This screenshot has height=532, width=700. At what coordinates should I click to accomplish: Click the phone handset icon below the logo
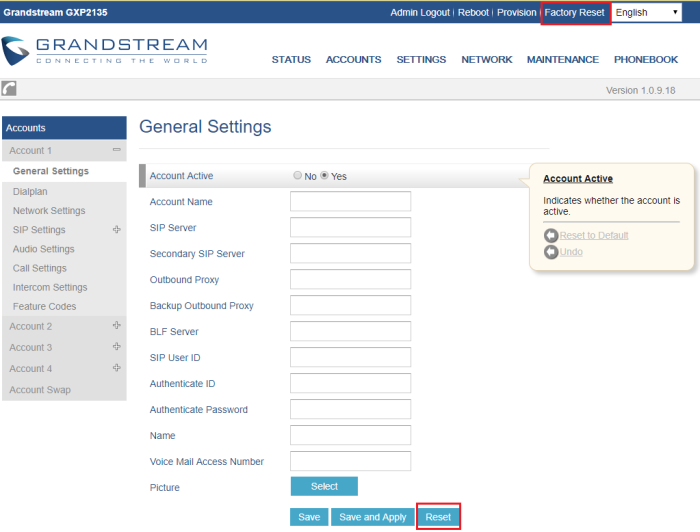pos(9,89)
